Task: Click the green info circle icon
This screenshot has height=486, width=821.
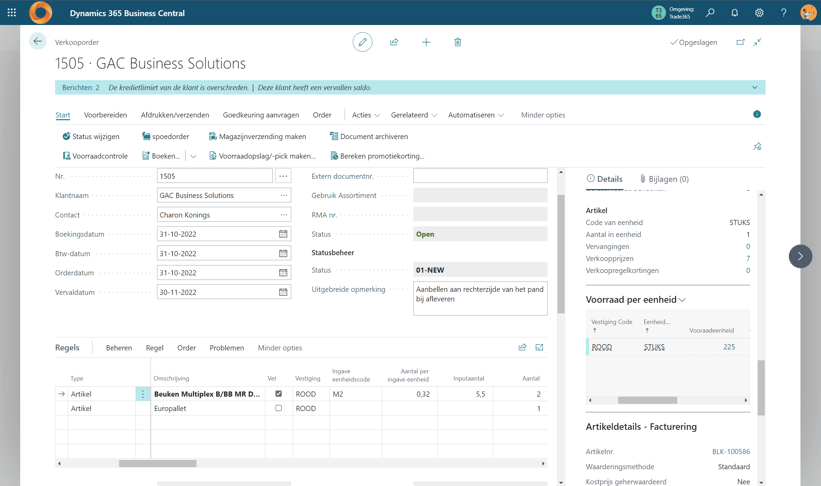Action: [757, 114]
